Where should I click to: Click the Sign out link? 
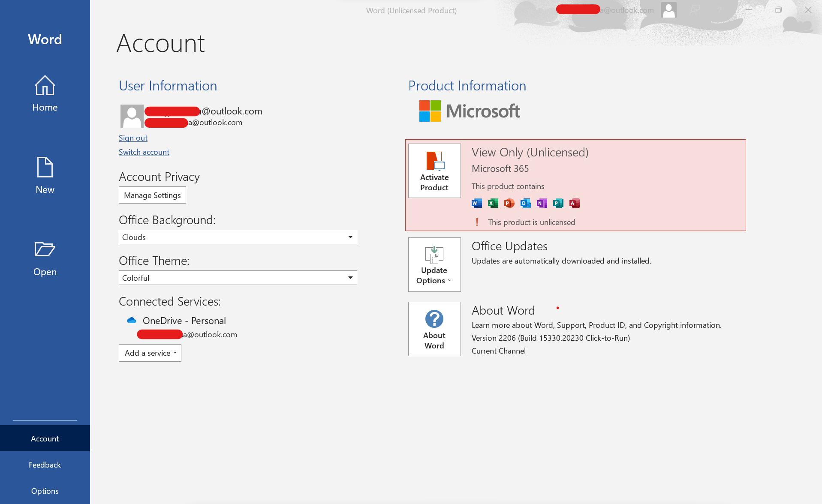point(132,138)
